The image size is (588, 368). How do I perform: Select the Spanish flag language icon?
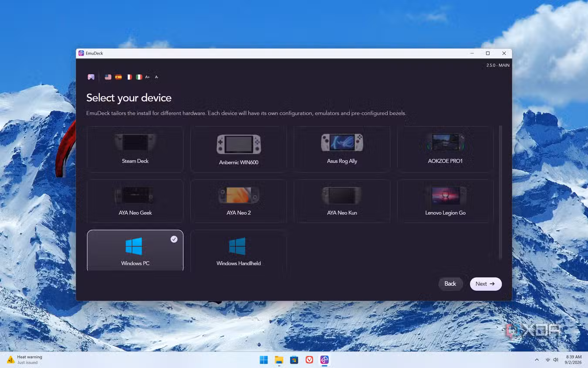click(x=118, y=77)
